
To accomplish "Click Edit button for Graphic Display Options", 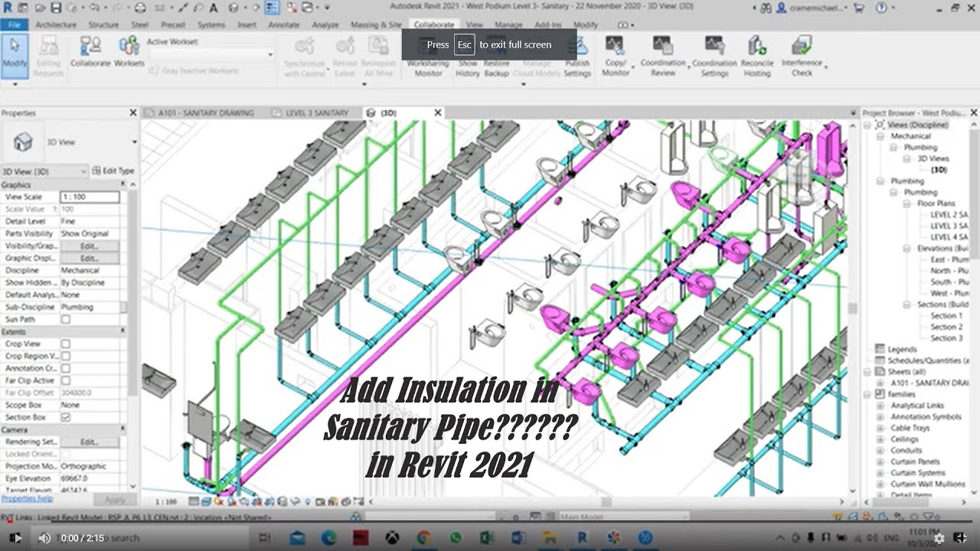I will 90,258.
